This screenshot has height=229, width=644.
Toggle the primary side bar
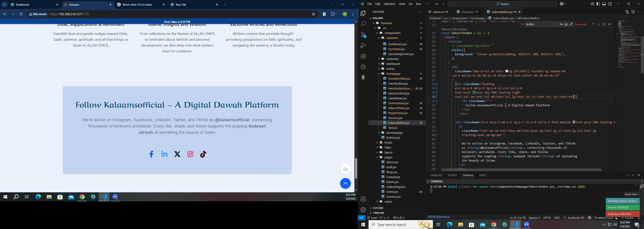(598, 4)
